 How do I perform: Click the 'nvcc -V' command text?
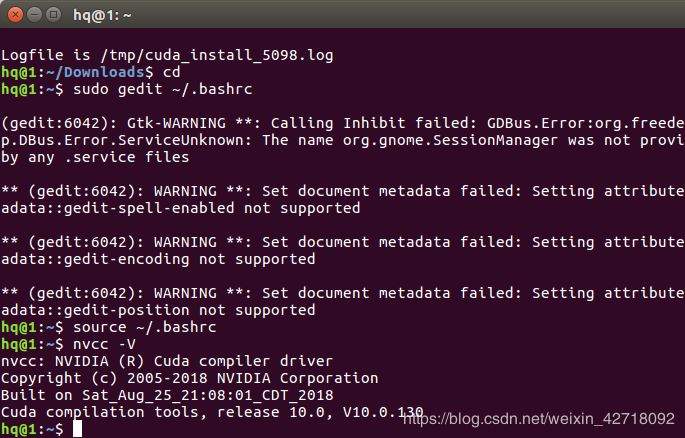click(111, 344)
